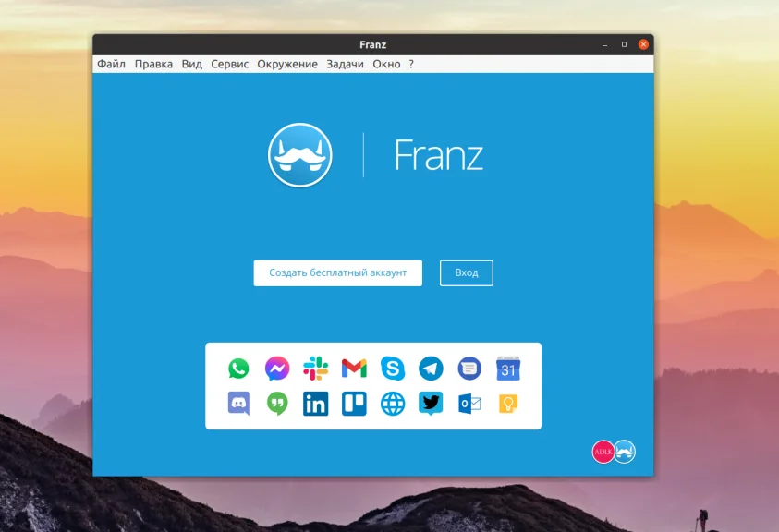Open the Задачи menu
This screenshot has height=532, width=779.
click(x=345, y=64)
